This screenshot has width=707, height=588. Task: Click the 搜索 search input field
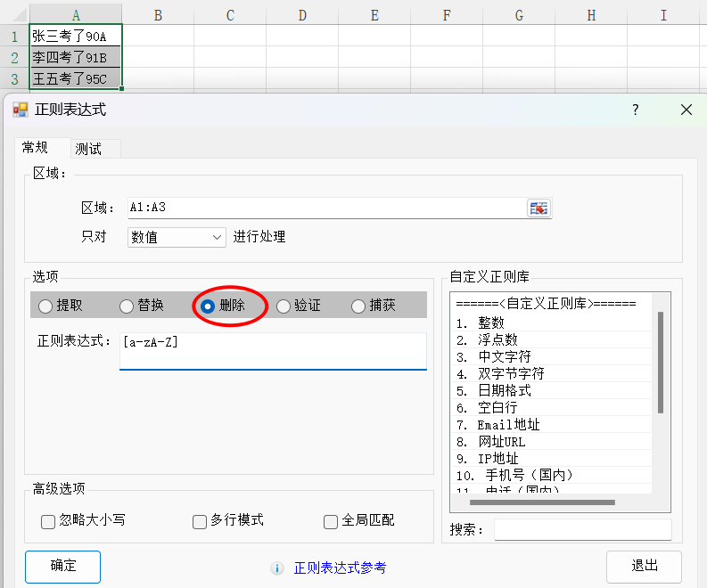pyautogui.click(x=582, y=530)
